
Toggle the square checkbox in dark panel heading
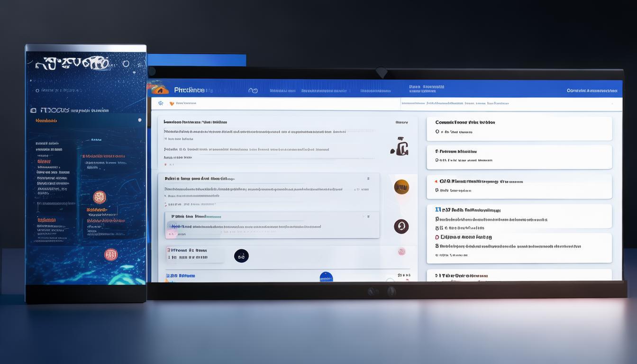33,110
